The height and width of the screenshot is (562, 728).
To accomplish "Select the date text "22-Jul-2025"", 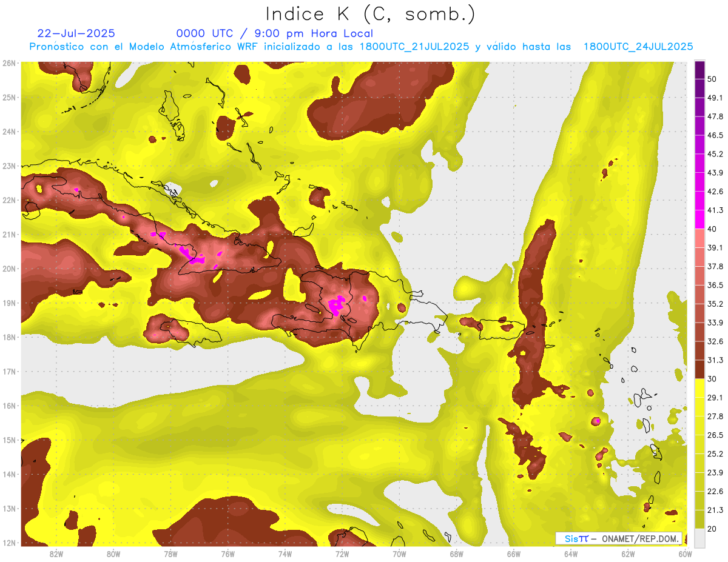I will [x=76, y=33].
